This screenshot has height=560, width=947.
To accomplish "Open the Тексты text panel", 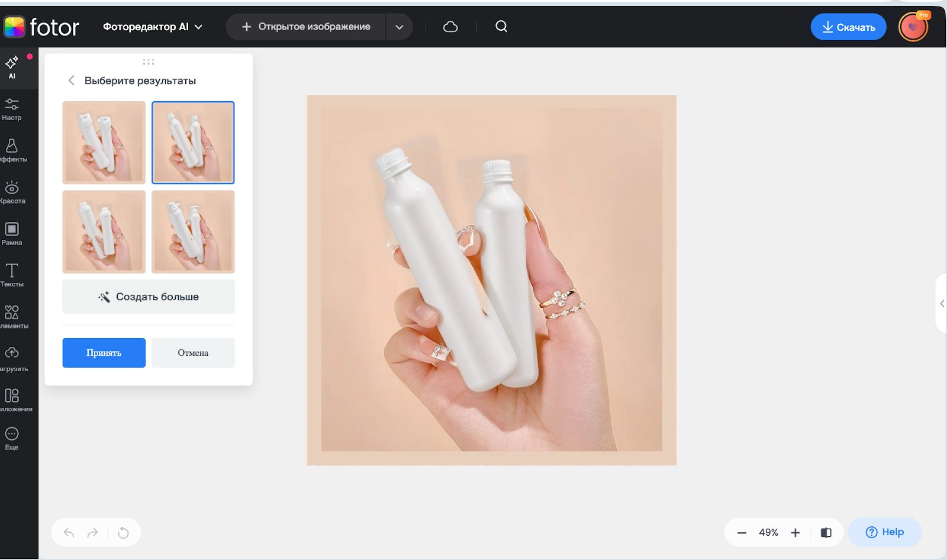I will pos(12,275).
